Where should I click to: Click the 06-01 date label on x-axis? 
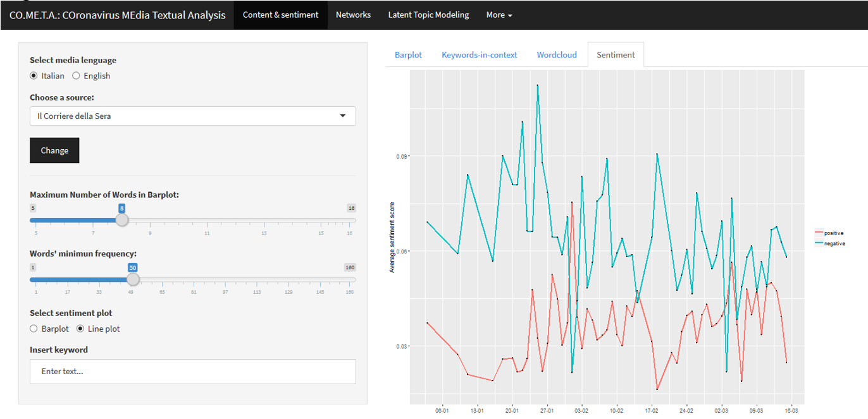(x=442, y=410)
